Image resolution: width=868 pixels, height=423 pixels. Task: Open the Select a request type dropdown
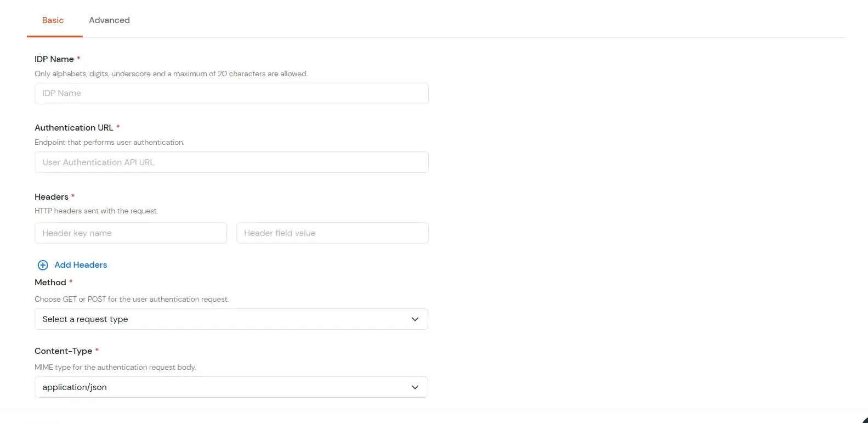231,319
